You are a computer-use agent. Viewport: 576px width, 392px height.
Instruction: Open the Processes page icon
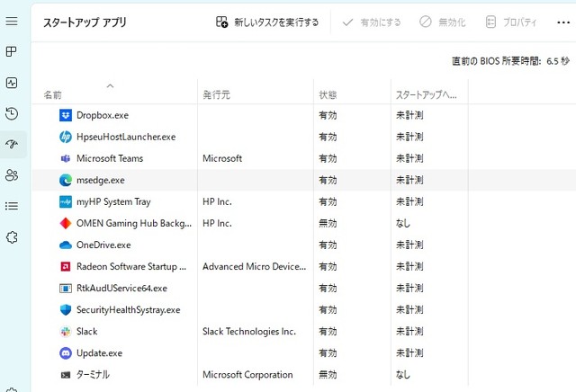(x=12, y=52)
